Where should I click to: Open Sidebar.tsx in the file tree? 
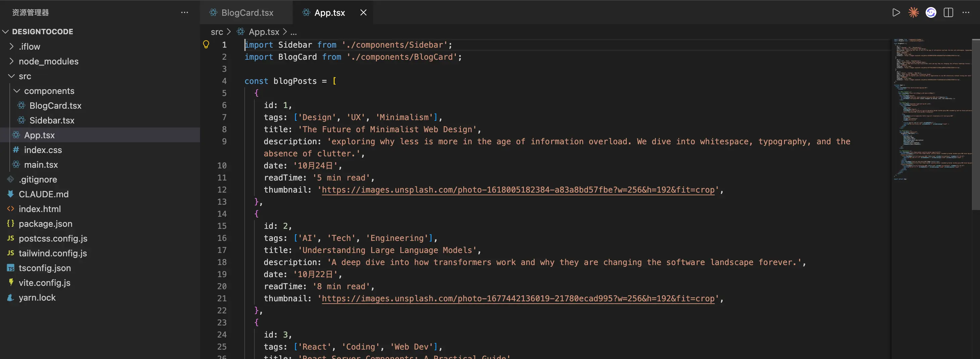click(52, 120)
